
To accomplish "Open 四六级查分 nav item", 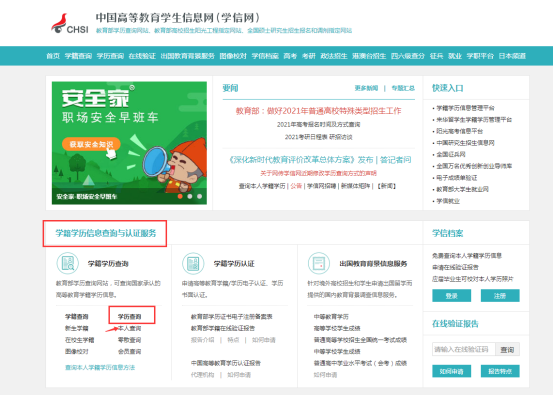I will [408, 56].
